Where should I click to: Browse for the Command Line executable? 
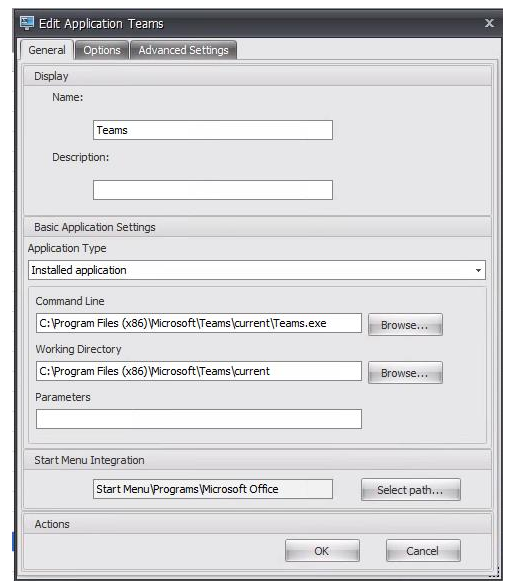(x=405, y=325)
